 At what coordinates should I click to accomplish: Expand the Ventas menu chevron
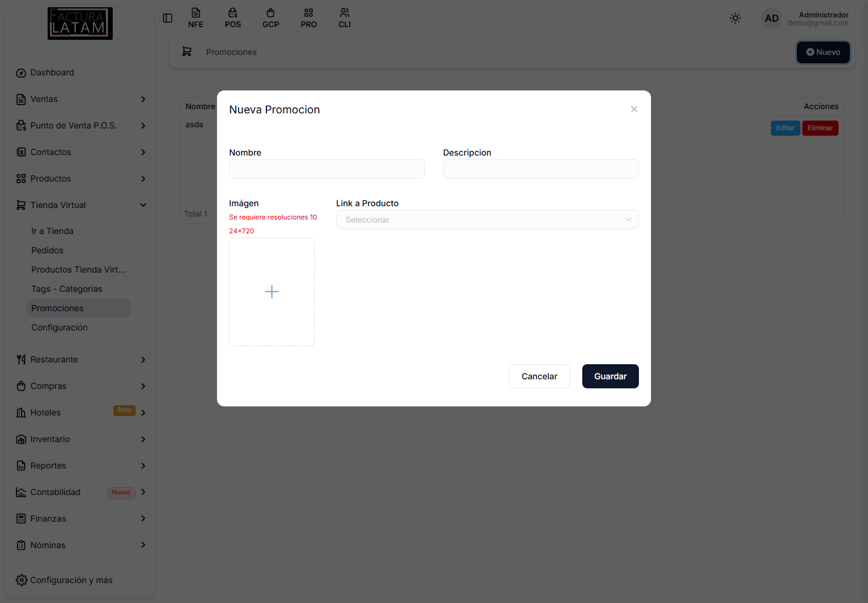pos(143,99)
